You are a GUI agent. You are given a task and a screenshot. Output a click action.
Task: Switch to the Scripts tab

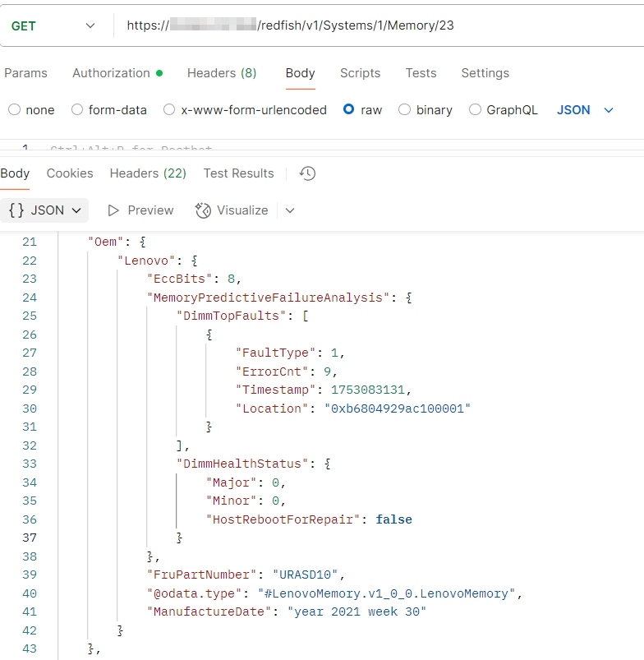(360, 73)
